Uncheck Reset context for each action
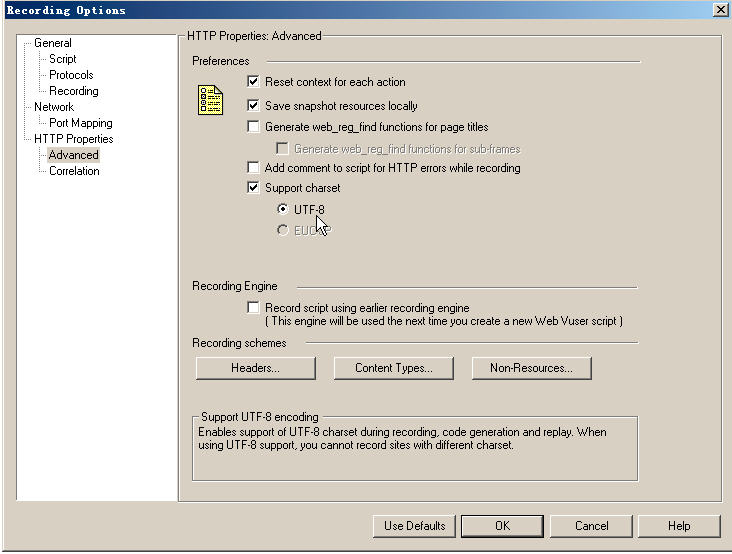Screen dimensions: 732x554 [x=253, y=82]
